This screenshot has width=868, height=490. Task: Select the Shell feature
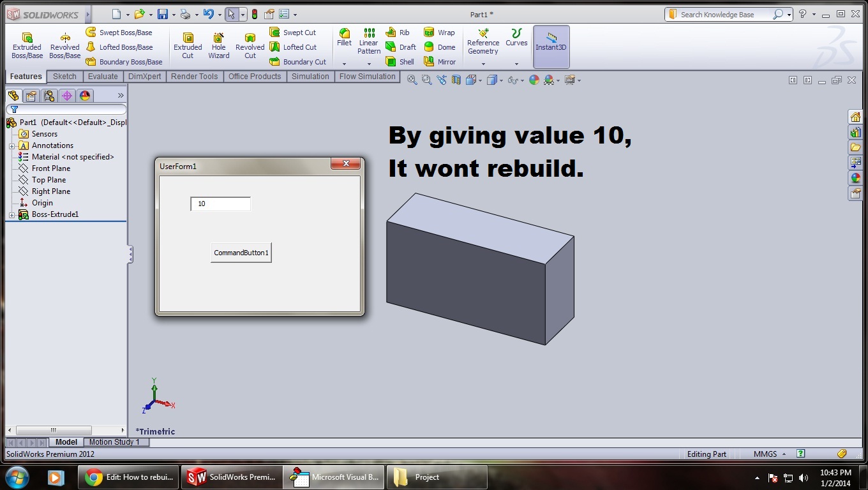(x=400, y=62)
